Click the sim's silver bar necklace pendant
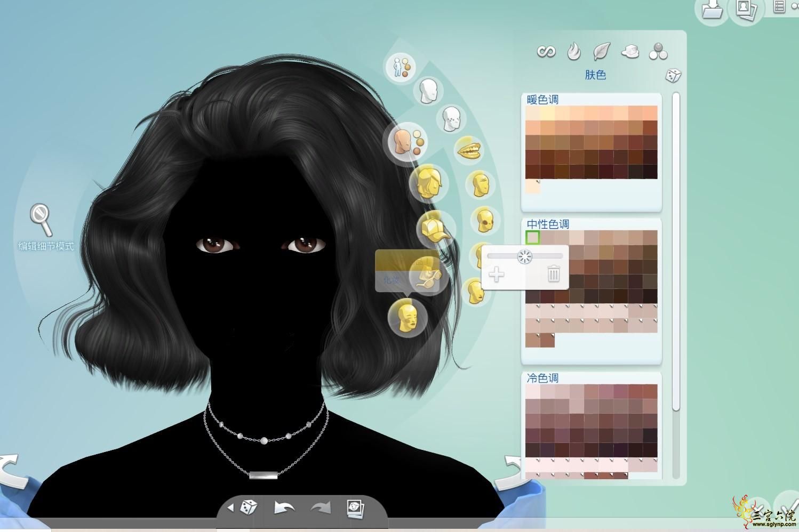The image size is (799, 532). click(263, 475)
